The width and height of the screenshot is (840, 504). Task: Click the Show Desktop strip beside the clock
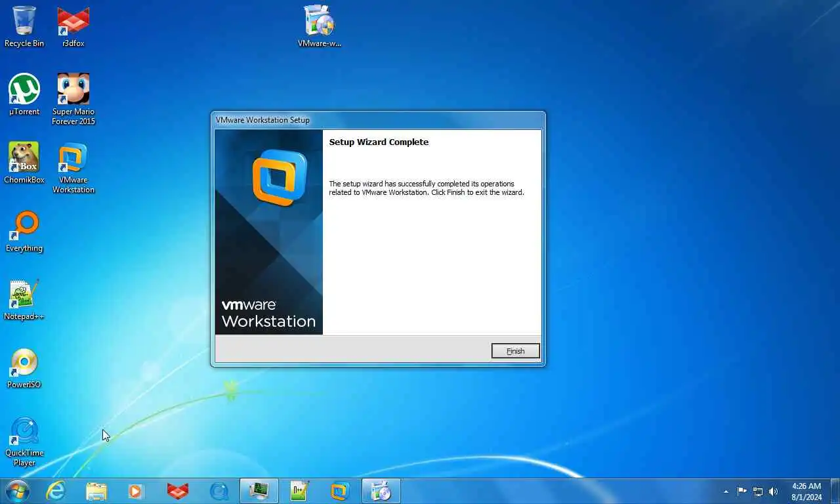[835, 491]
